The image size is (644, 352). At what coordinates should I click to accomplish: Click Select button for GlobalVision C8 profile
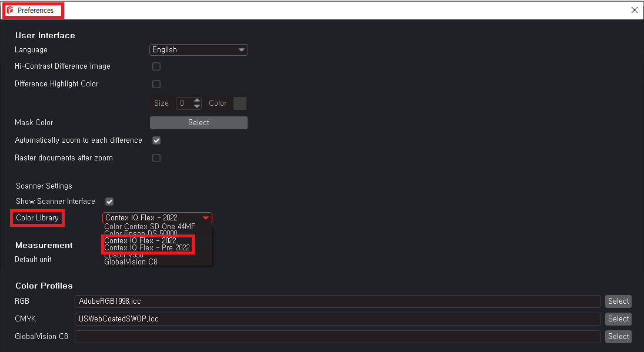coord(618,337)
